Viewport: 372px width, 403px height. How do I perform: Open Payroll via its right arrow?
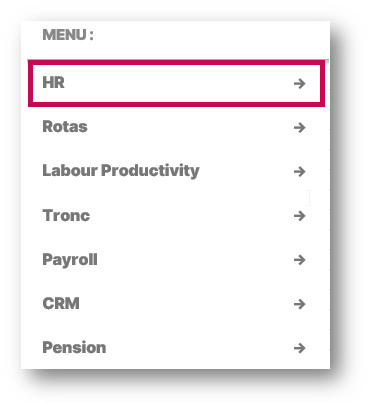pyautogui.click(x=299, y=260)
